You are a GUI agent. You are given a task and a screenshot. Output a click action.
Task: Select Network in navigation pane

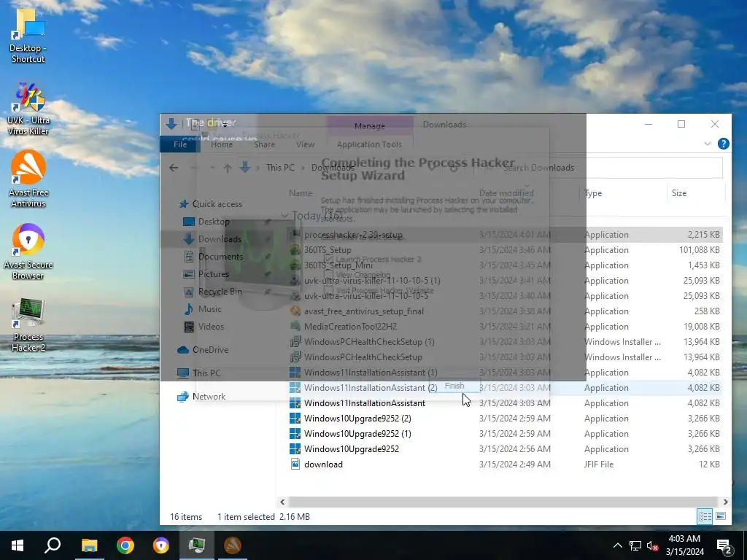[201, 396]
